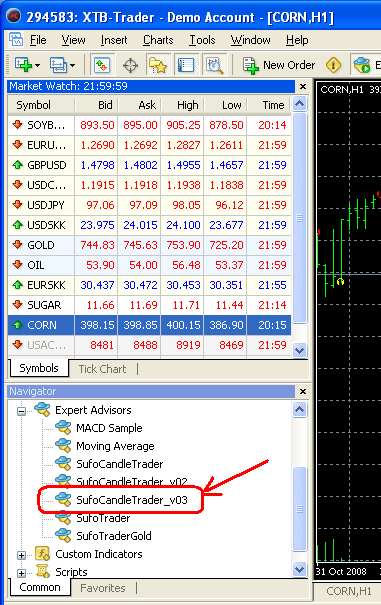Open the File menu
381x605 pixels.
(38, 40)
